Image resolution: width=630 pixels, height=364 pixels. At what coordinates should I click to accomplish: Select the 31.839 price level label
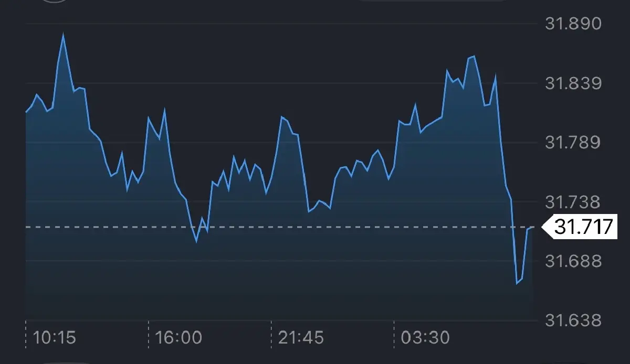[x=573, y=83]
